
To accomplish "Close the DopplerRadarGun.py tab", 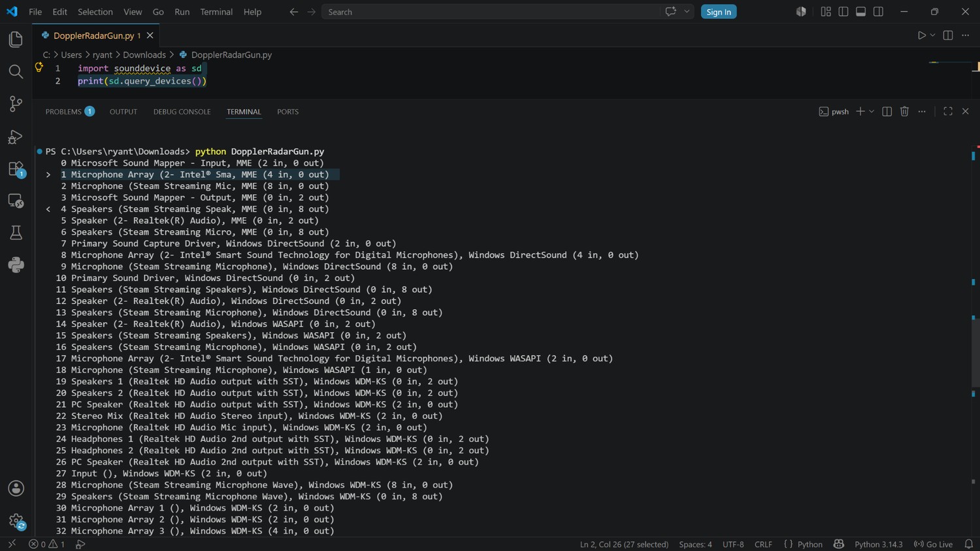I will 150,35.
